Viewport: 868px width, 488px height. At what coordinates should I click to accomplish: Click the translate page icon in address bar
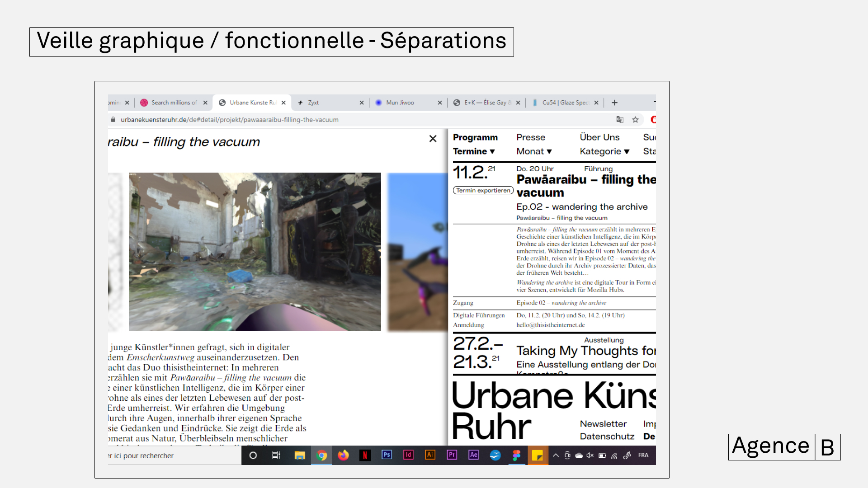click(x=620, y=120)
